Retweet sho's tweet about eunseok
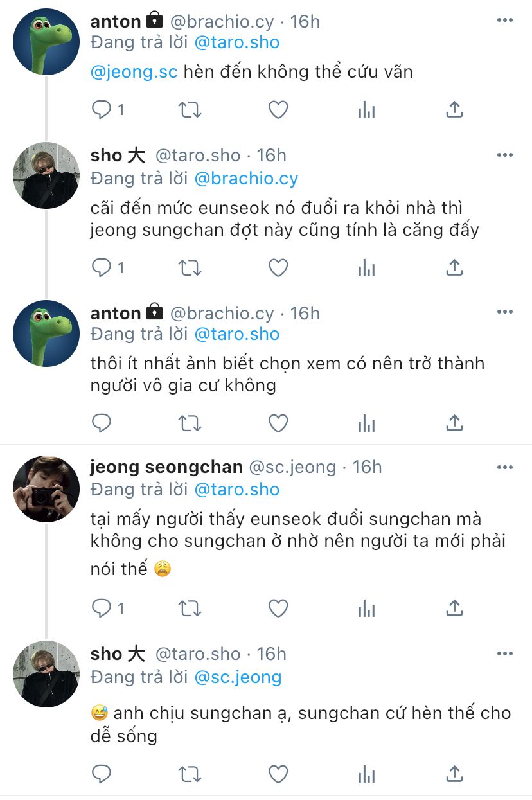 [x=190, y=267]
